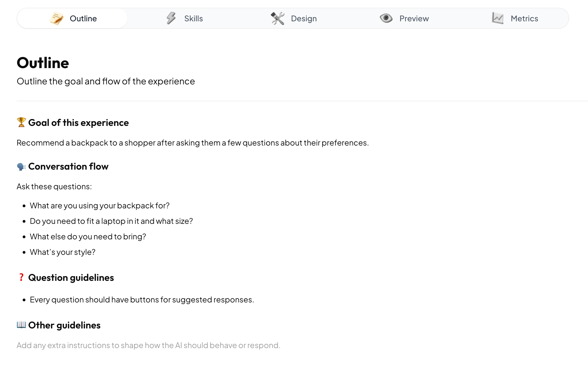Click the hammer and wrench Design icon

(277, 19)
